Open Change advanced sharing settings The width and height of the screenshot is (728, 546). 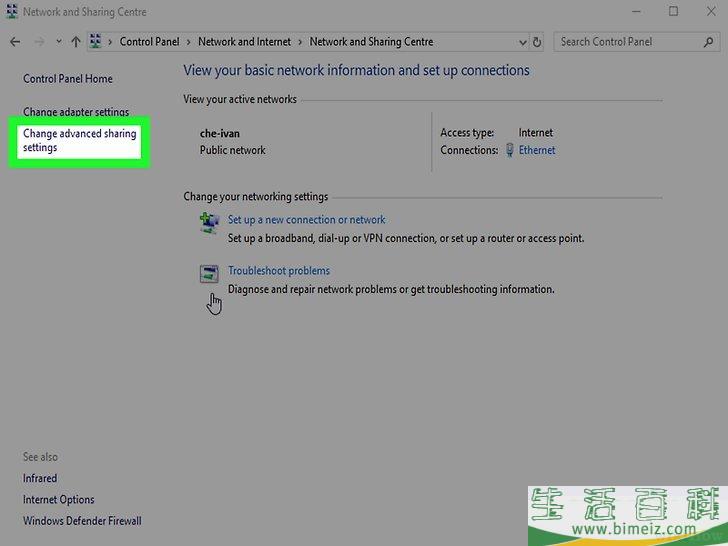pyautogui.click(x=79, y=140)
